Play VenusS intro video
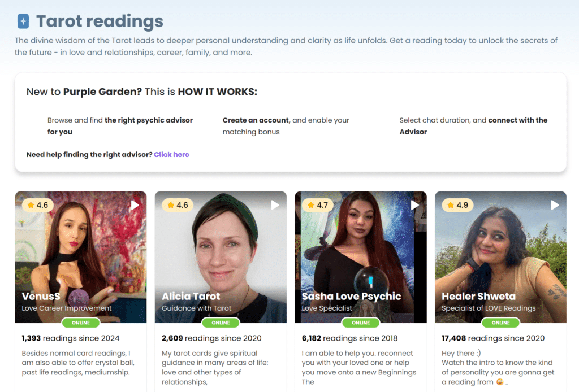Screen dimensions: 579x392 pyautogui.click(x=135, y=205)
